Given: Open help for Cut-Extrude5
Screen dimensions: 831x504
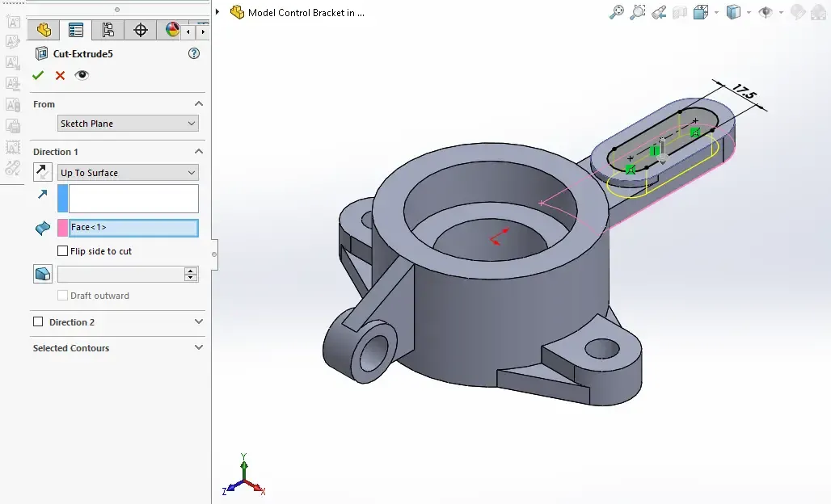Looking at the screenshot, I should tap(194, 53).
